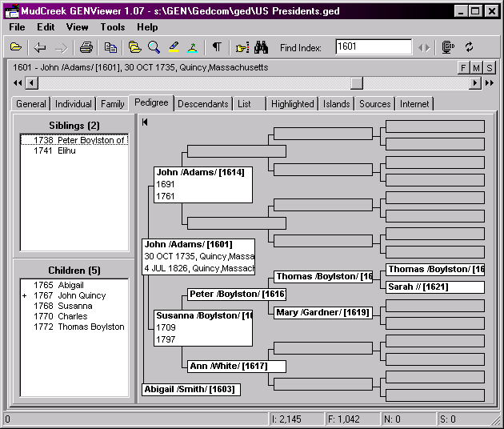Click the back arrow navigation icon
Viewport: 504px width, 429px height.
pos(39,47)
